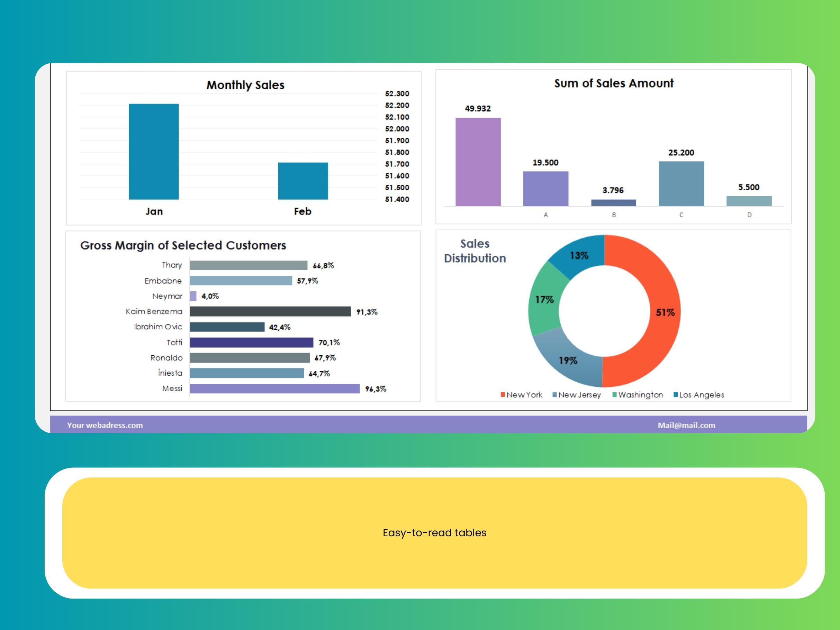The width and height of the screenshot is (840, 630).
Task: Click the Mail@mail.com contact link
Action: coord(686,425)
